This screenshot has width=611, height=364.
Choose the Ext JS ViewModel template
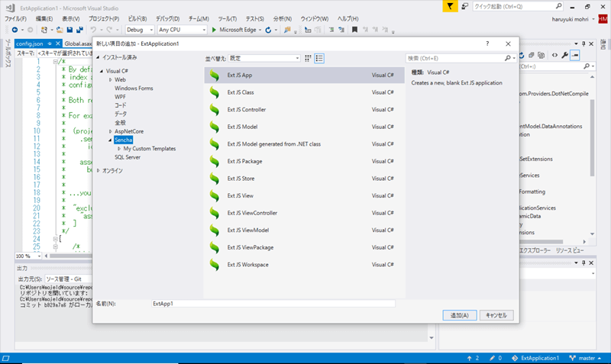pyautogui.click(x=304, y=230)
